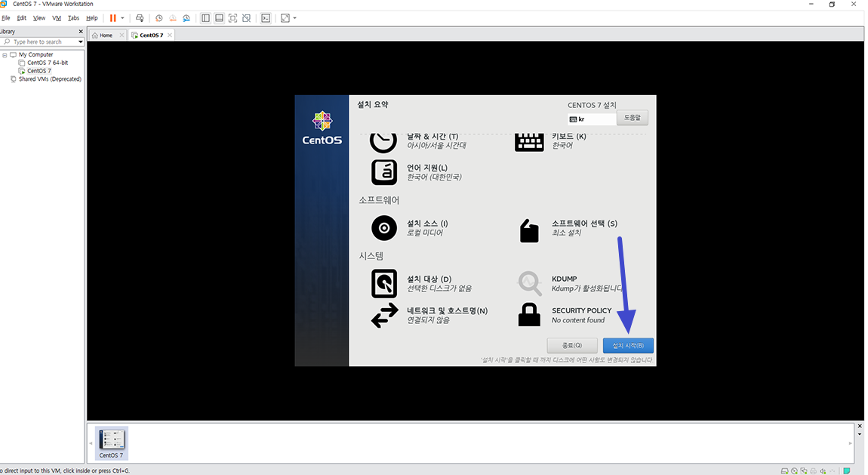Click the thumbnail bar right scroll arrow
The width and height of the screenshot is (868, 475).
[x=851, y=443]
